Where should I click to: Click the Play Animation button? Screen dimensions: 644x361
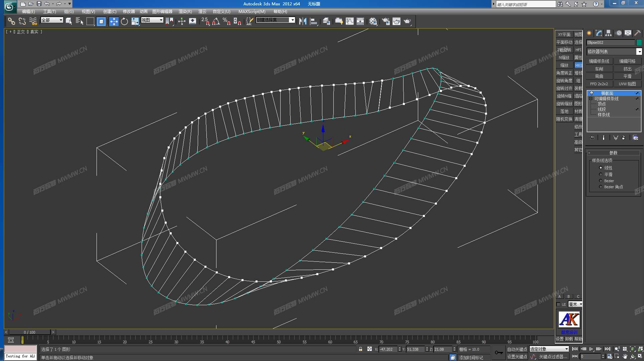(591, 349)
